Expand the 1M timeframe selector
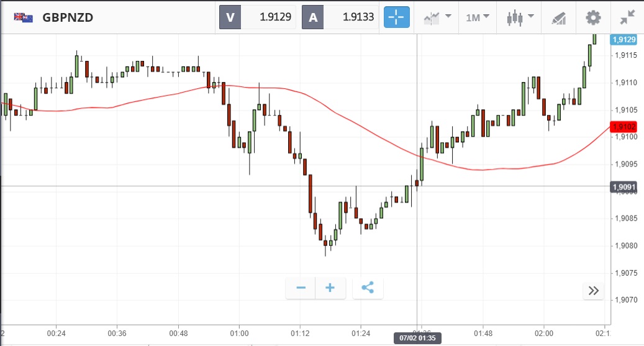This screenshot has height=346, width=644. point(477,17)
